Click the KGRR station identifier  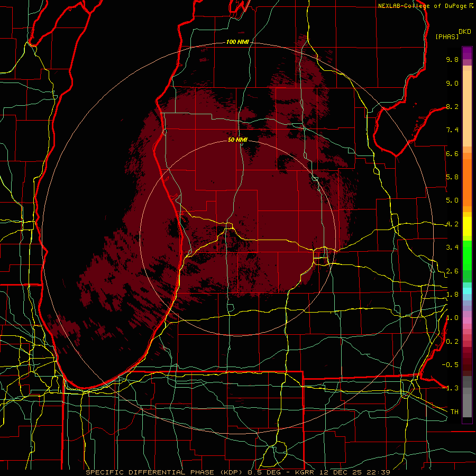pyautogui.click(x=305, y=472)
